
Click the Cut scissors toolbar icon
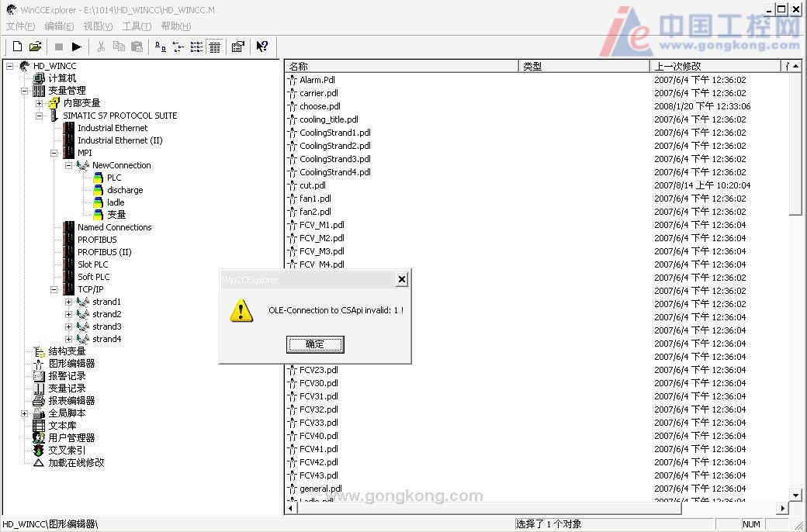[x=101, y=47]
